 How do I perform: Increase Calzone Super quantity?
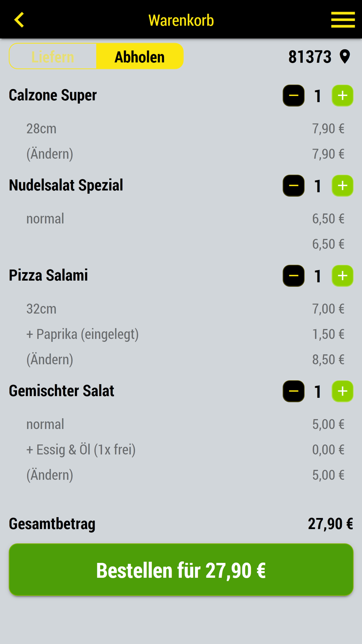(342, 96)
